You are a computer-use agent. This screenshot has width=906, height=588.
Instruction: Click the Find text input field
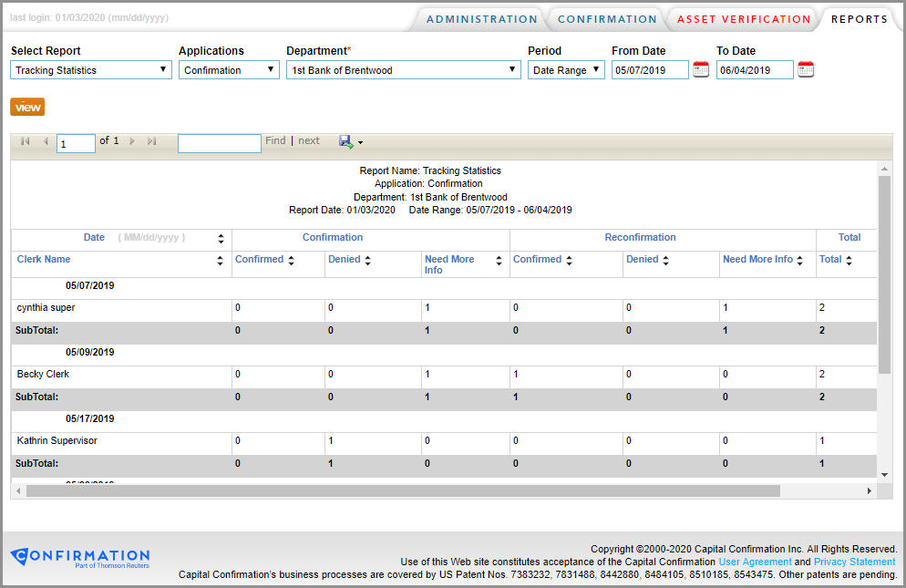point(219,143)
